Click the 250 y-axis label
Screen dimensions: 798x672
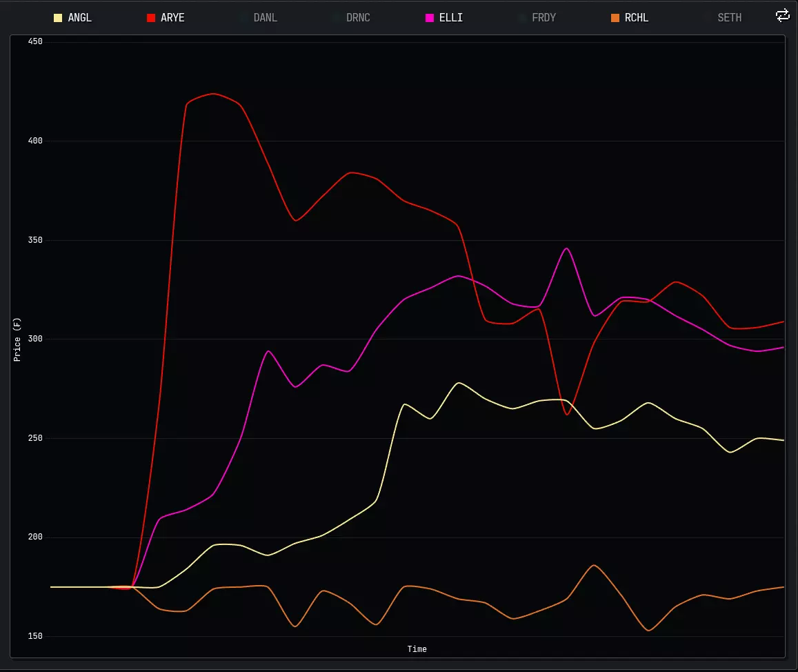(35, 438)
